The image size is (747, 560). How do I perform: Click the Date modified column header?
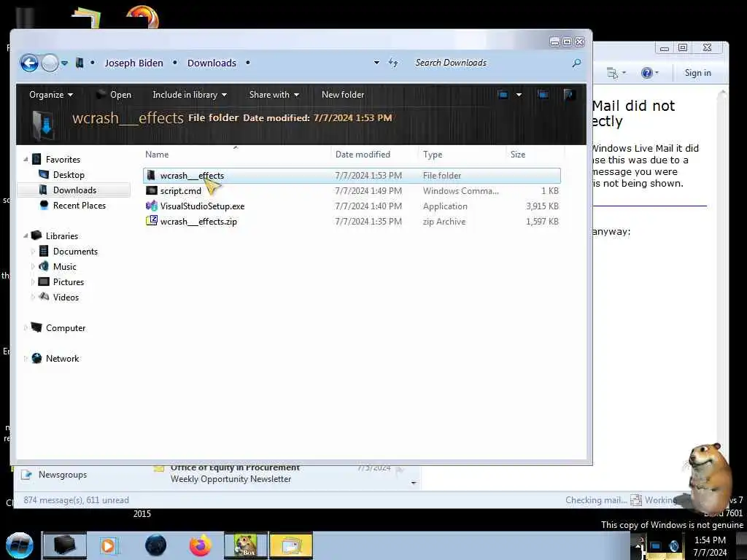click(x=363, y=155)
